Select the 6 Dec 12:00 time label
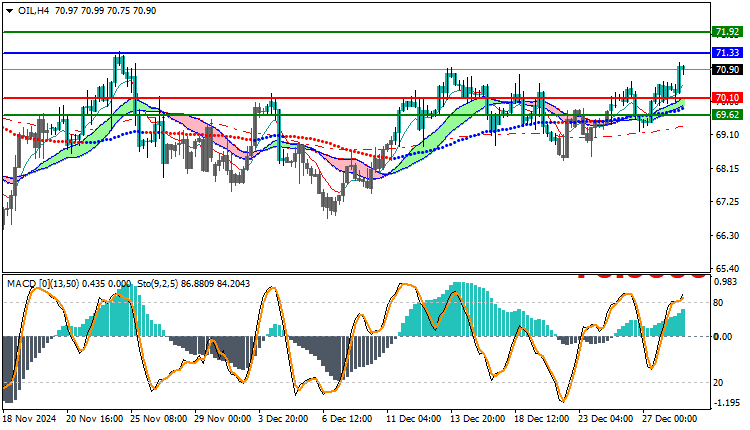The height and width of the screenshot is (430, 750). click(348, 419)
